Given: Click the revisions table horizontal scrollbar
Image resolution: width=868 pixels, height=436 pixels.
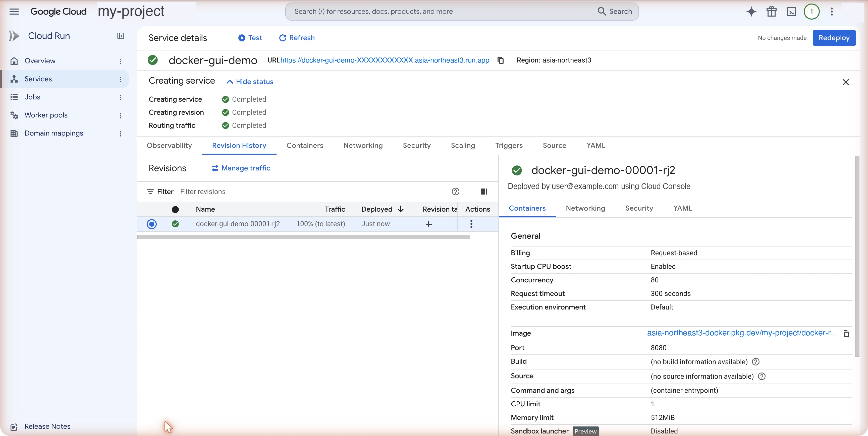Looking at the screenshot, I should (303, 237).
